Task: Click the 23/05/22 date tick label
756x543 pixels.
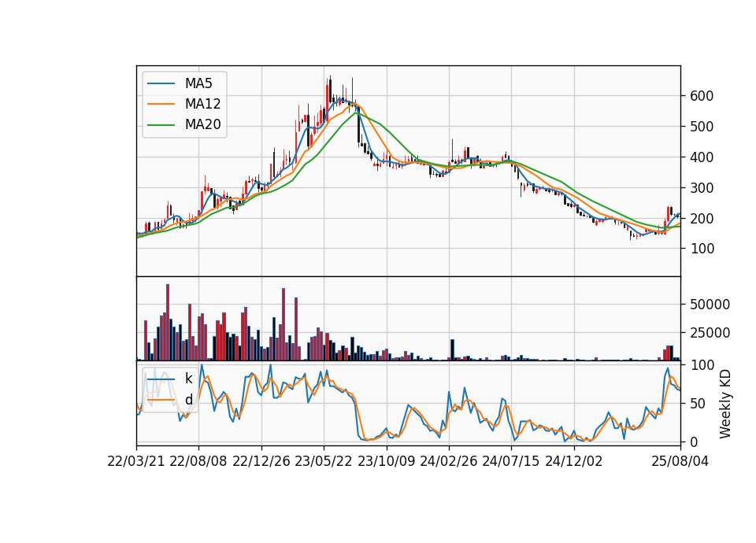Action: click(x=324, y=461)
